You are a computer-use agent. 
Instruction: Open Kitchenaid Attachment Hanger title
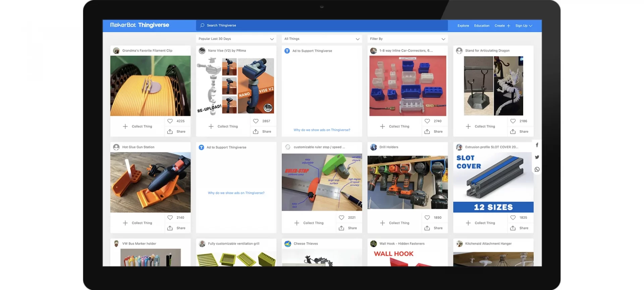click(488, 244)
